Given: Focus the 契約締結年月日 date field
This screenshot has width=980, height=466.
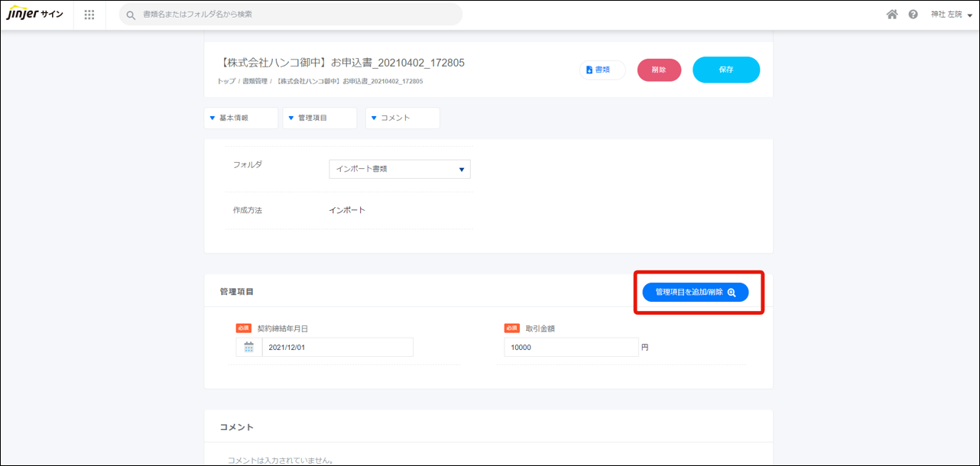Looking at the screenshot, I should pyautogui.click(x=336, y=348).
